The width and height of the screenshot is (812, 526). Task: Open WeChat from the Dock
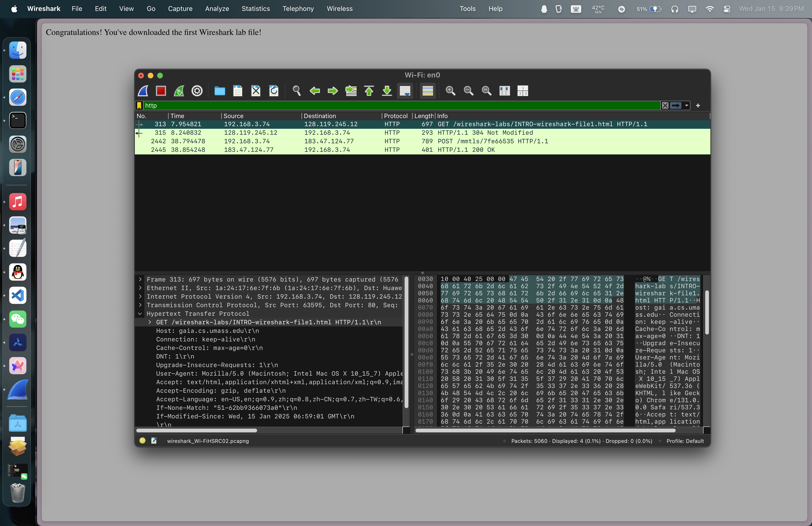(18, 319)
